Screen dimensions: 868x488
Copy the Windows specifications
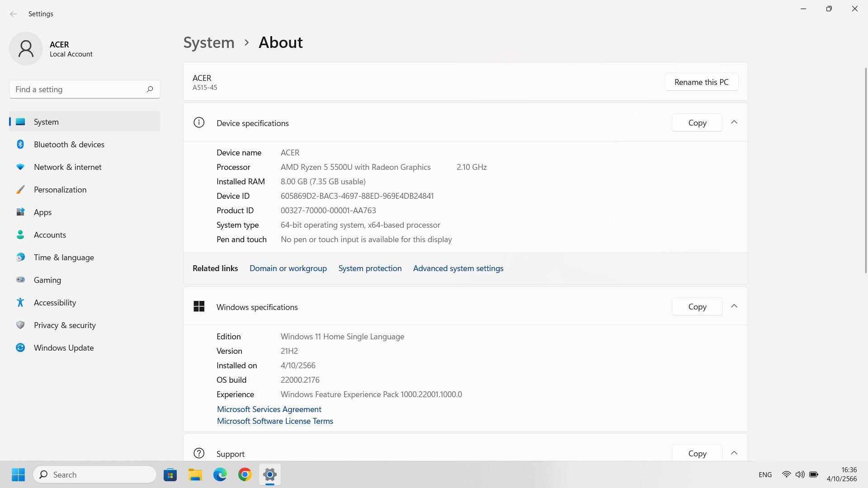[697, 306]
